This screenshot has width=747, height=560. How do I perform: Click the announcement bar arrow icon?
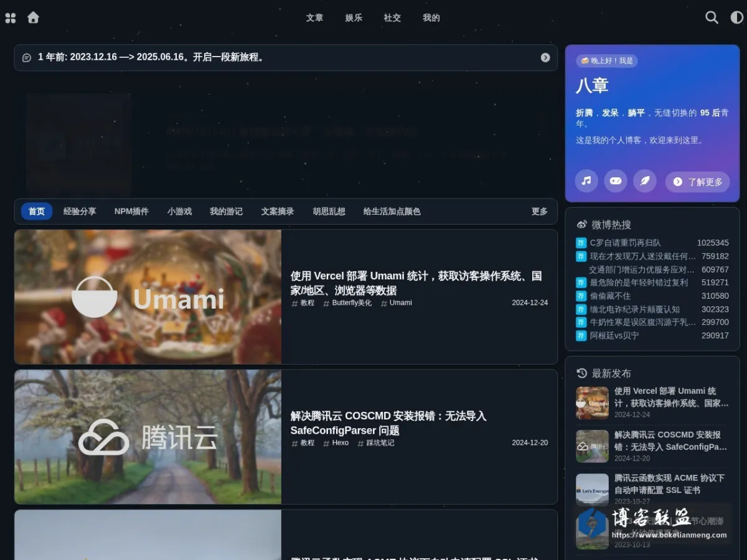coord(545,57)
